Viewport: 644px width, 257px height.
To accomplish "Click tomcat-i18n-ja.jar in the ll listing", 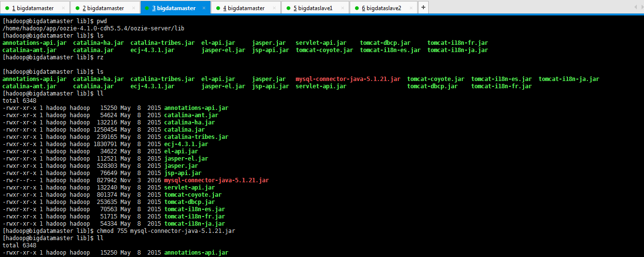I will (195, 224).
